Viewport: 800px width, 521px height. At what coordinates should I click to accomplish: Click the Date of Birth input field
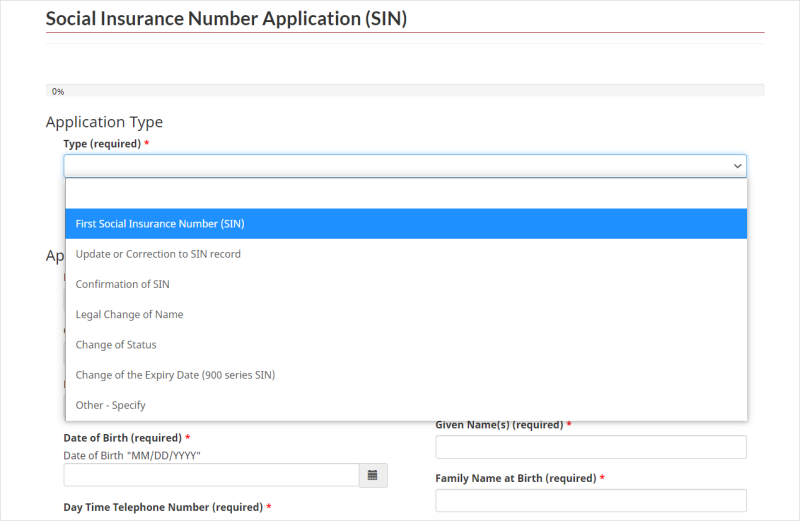[211, 475]
